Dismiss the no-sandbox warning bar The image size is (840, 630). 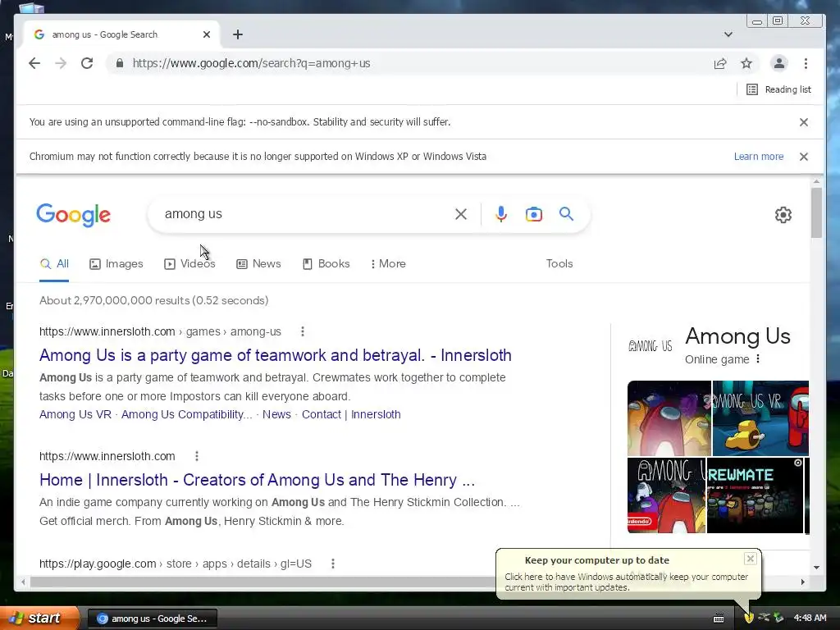click(x=804, y=122)
